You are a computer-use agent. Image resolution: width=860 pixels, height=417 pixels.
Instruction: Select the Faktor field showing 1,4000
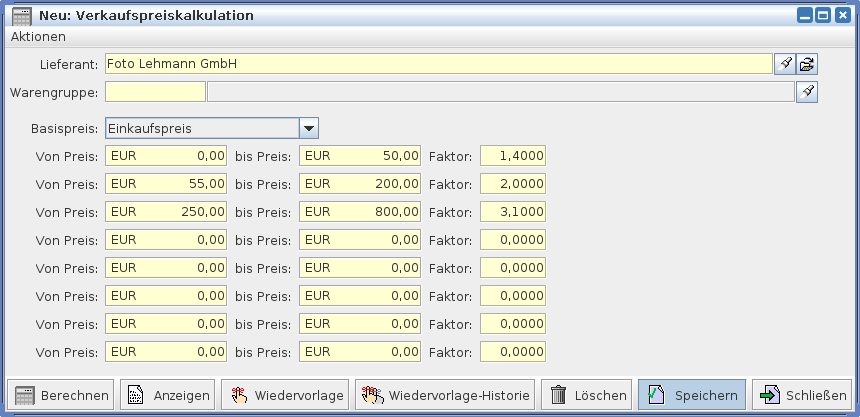(512, 156)
